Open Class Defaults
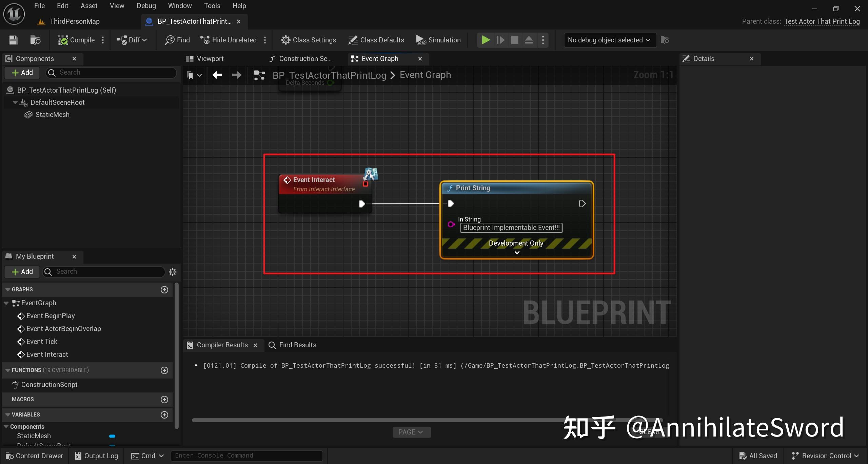This screenshot has height=464, width=868. 376,40
